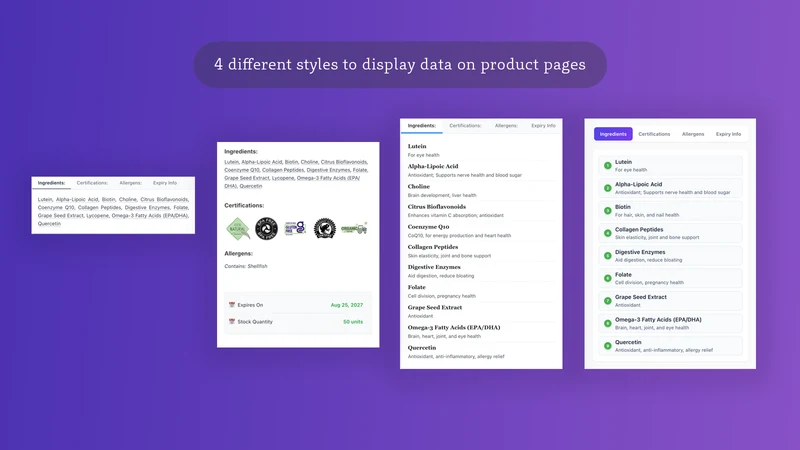This screenshot has height=450, width=800.
Task: Click the Choline heading in serif list
Action: tap(418, 187)
